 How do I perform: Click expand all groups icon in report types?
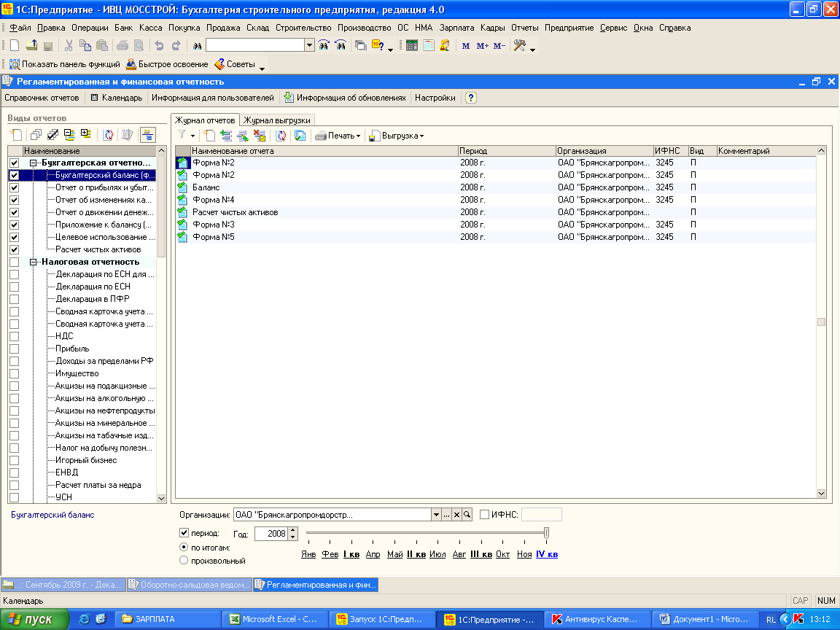(x=86, y=134)
